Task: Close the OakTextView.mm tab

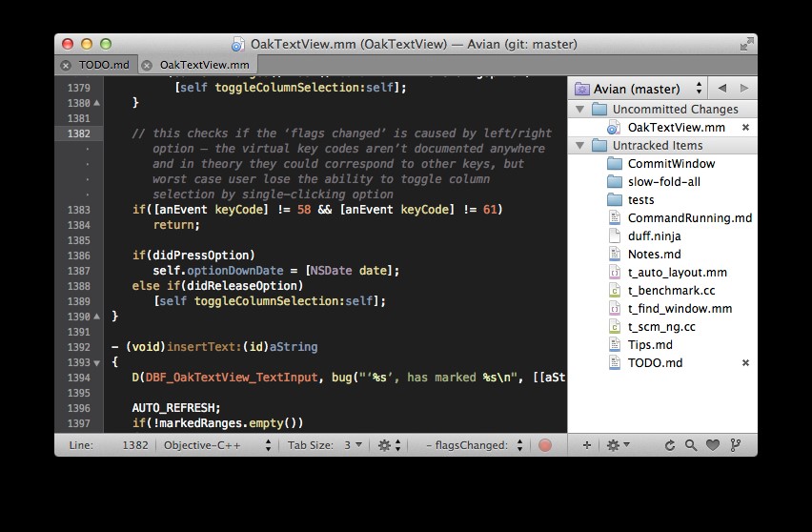Action: point(147,66)
